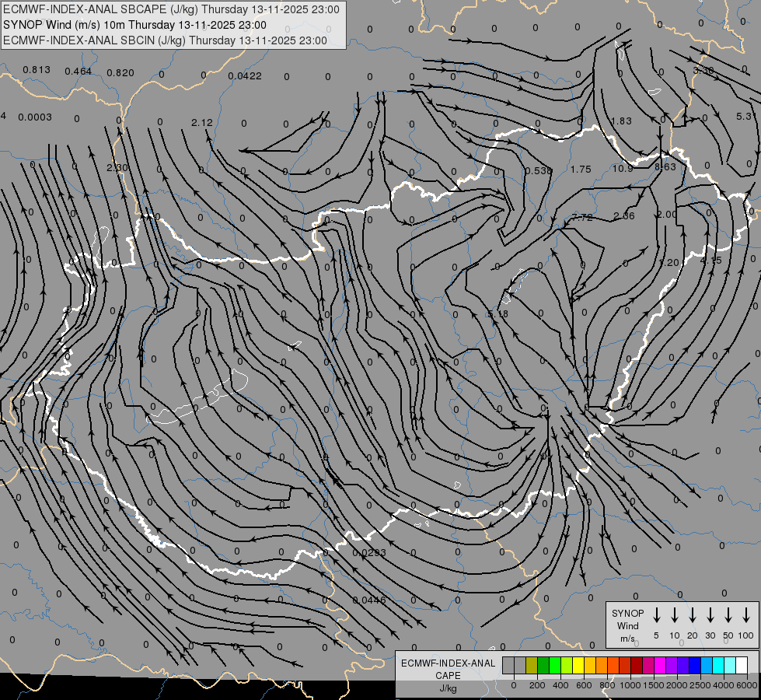Select the white CAPE legend swatch
The image size is (761, 700).
tap(741, 665)
